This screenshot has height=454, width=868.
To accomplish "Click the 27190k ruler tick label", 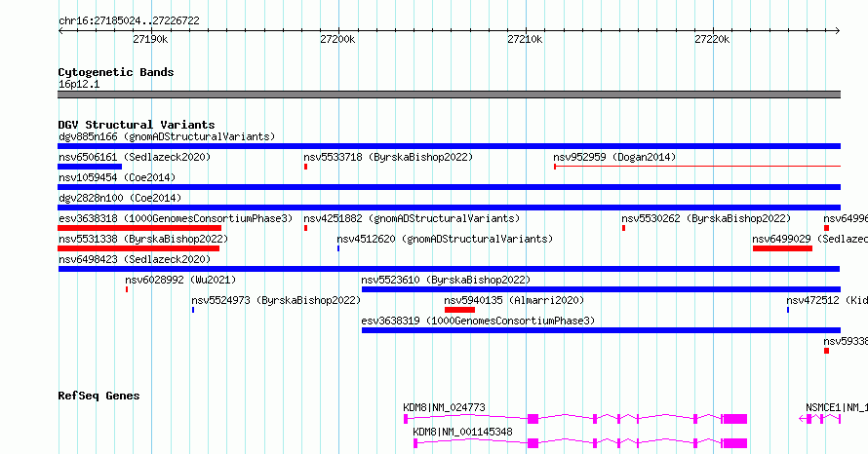I will click(x=150, y=39).
